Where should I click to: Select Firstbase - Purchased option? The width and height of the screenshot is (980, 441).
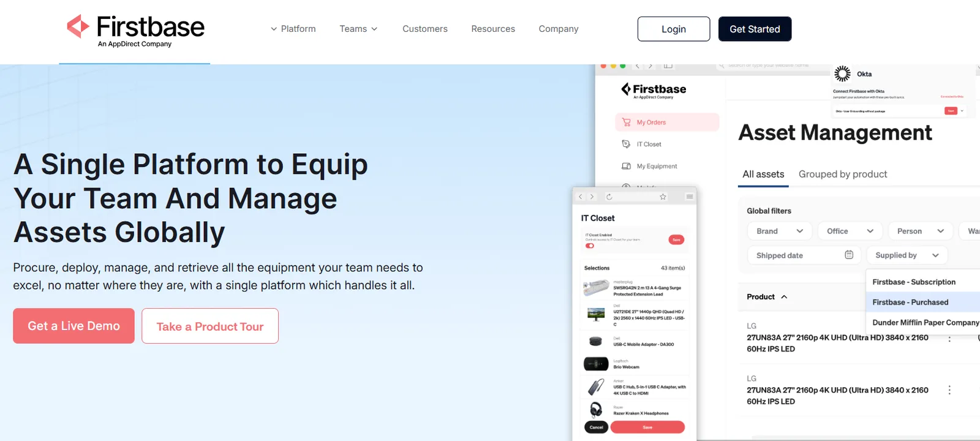(923, 302)
